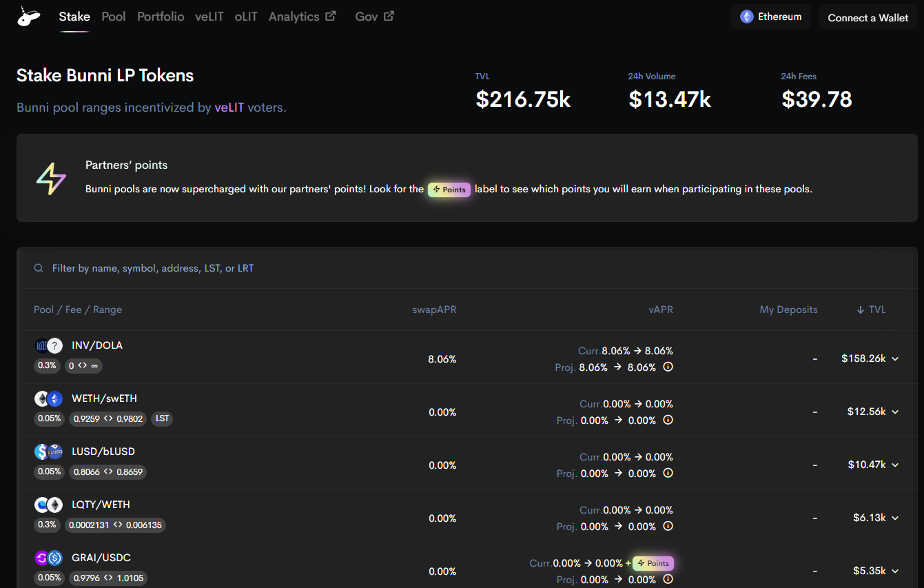Screen dimensions: 924x588
Task: Click the search magnifier icon in filter bar
Action: pyautogui.click(x=39, y=268)
